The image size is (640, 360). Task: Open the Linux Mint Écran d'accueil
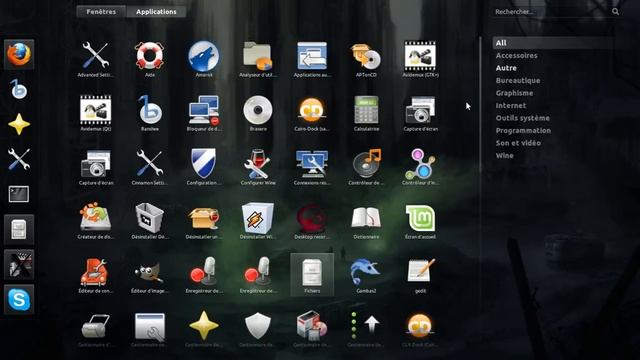coord(420,221)
